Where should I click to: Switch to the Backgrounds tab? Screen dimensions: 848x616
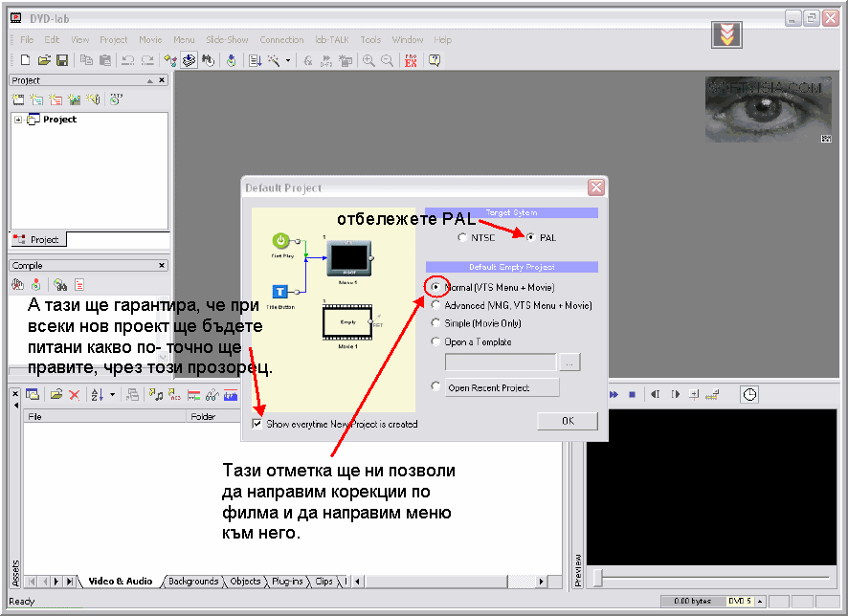193,582
